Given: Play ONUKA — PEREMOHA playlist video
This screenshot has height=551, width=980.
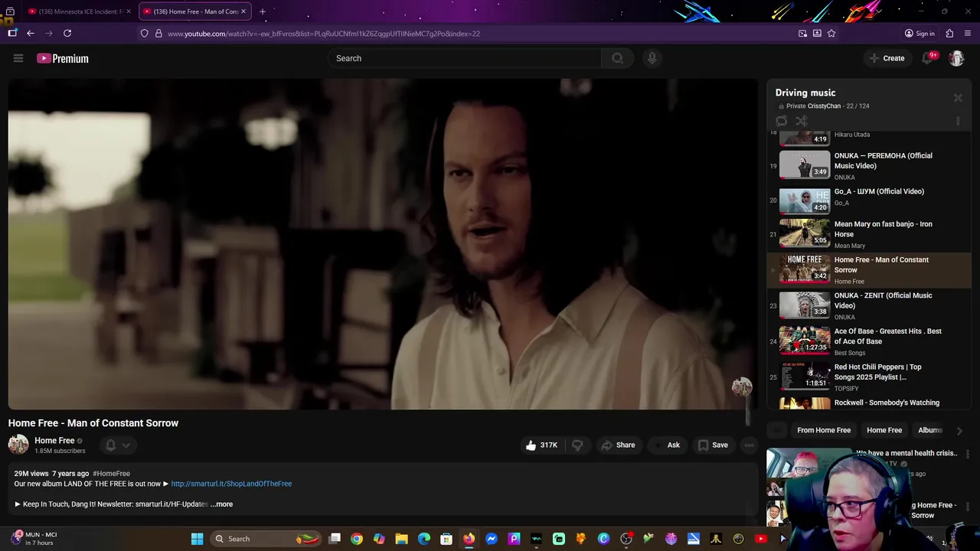Looking at the screenshot, I should pos(869,165).
